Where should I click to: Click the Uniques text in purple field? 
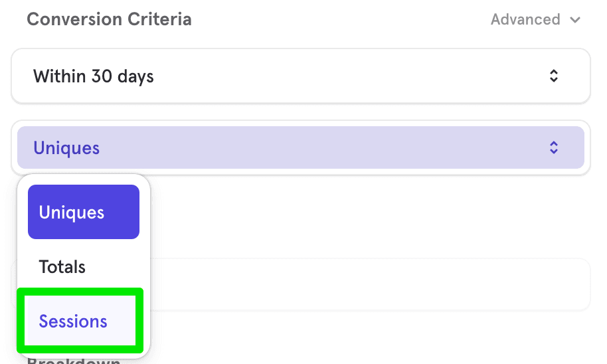click(x=66, y=148)
